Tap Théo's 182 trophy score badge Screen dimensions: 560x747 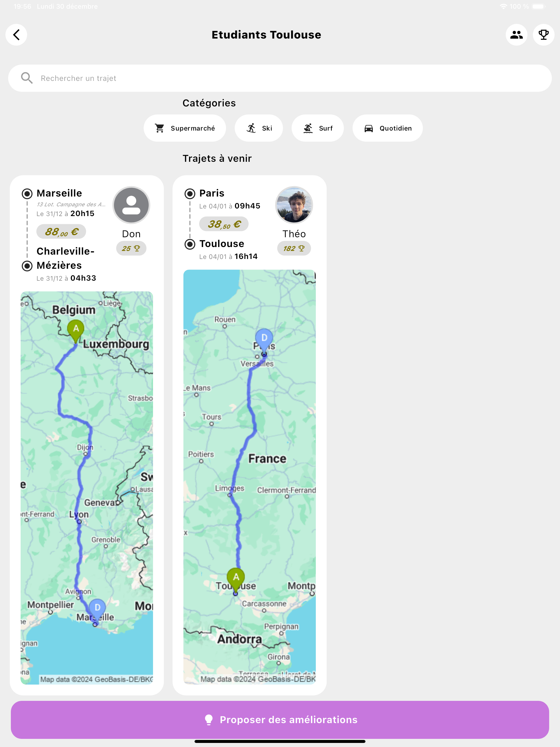coord(294,248)
